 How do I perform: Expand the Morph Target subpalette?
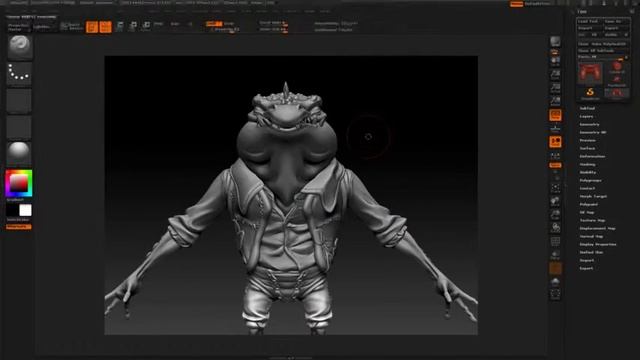click(x=593, y=196)
